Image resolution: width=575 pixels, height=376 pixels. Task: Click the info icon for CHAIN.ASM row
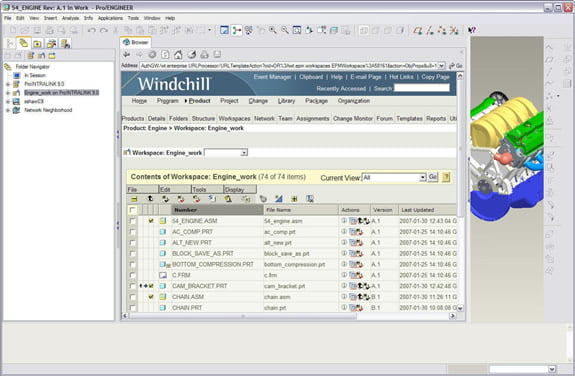point(344,296)
